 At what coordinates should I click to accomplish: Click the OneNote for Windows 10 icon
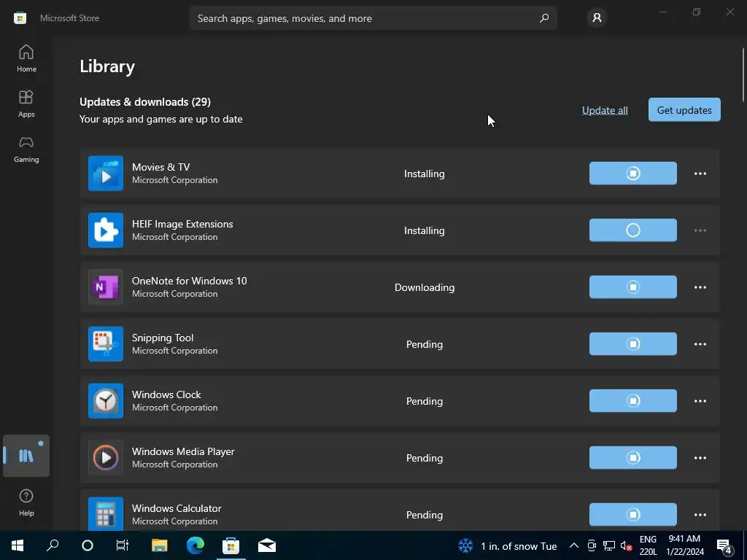(x=106, y=287)
